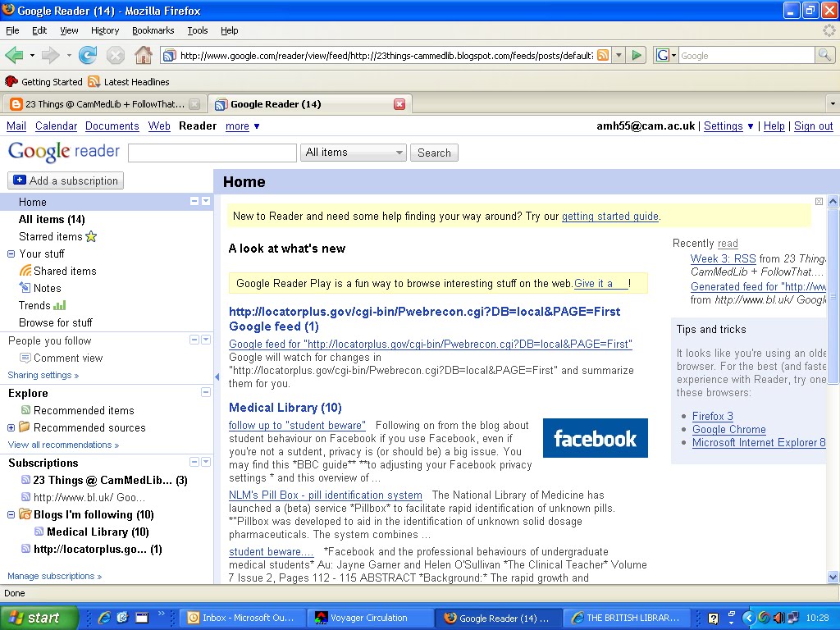Open the Settings dropdown arrow
The width and height of the screenshot is (840, 630).
click(x=751, y=126)
